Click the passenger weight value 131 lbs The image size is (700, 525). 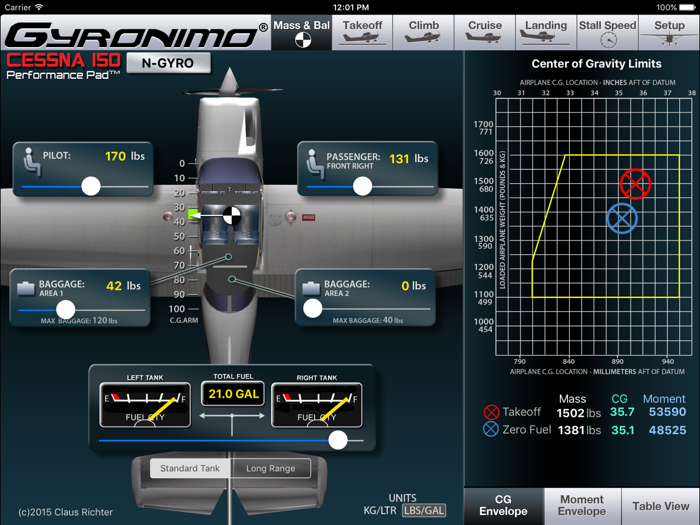click(408, 159)
